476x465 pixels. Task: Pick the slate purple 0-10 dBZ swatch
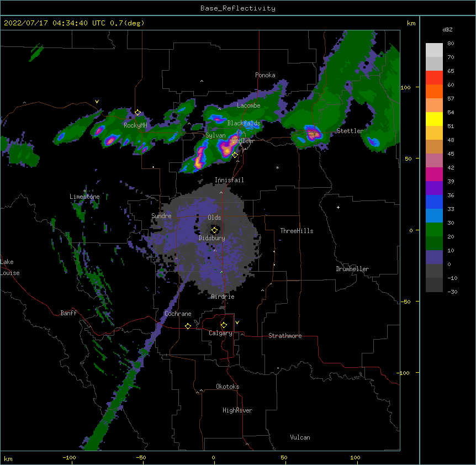point(434,257)
